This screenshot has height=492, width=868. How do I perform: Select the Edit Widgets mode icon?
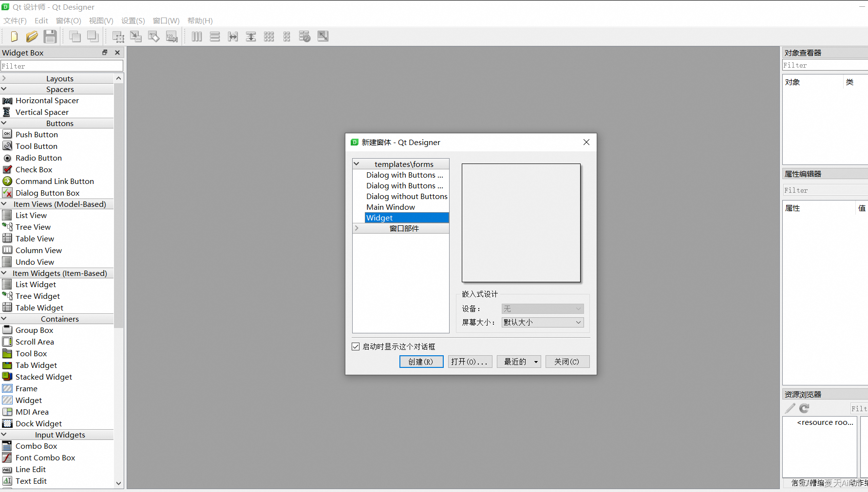click(x=118, y=36)
